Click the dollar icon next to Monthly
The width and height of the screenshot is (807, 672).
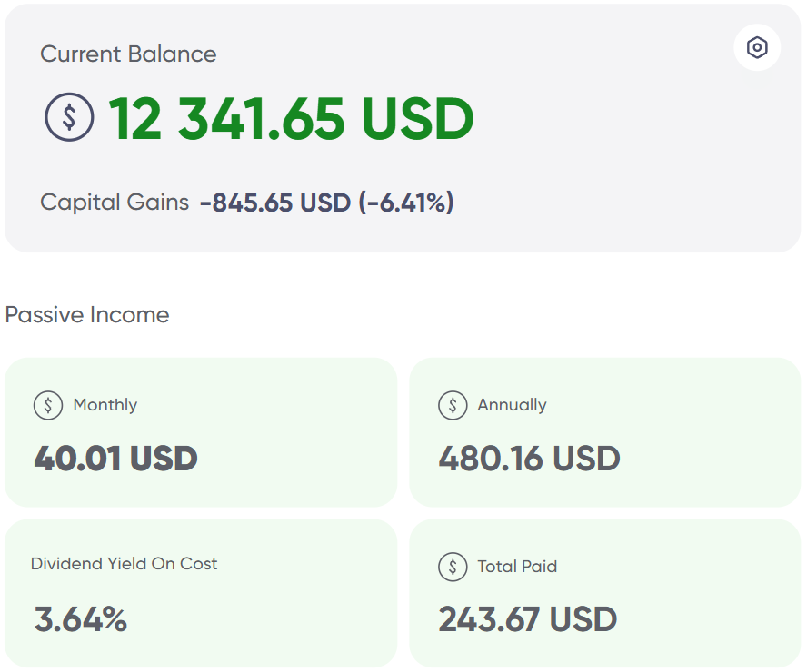click(48, 405)
